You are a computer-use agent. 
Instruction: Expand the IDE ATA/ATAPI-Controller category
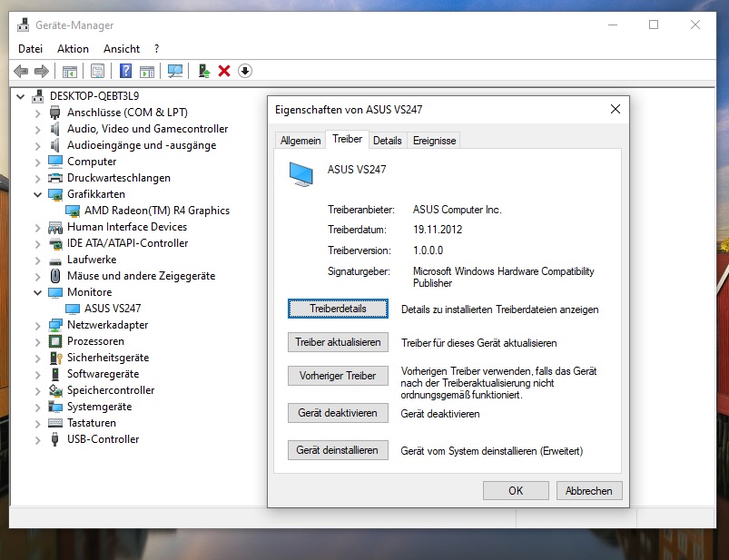[x=37, y=243]
